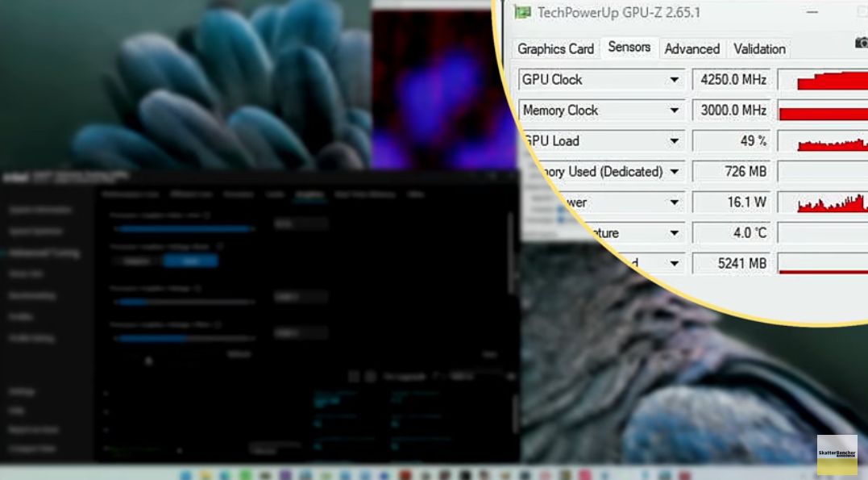Open the dropdown arrow beside 5241 MB
This screenshot has height=480, width=868.
(675, 263)
